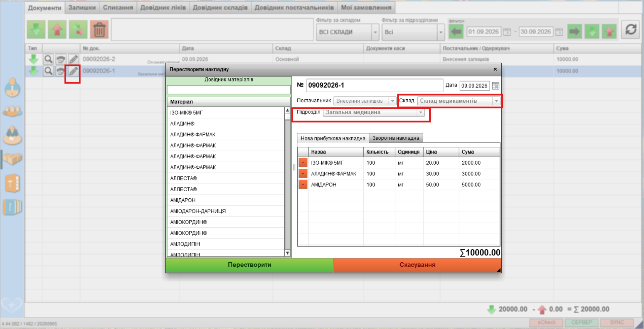Switch to Зворотна накладна tab
The height and width of the screenshot is (329, 644).
pyautogui.click(x=396, y=138)
